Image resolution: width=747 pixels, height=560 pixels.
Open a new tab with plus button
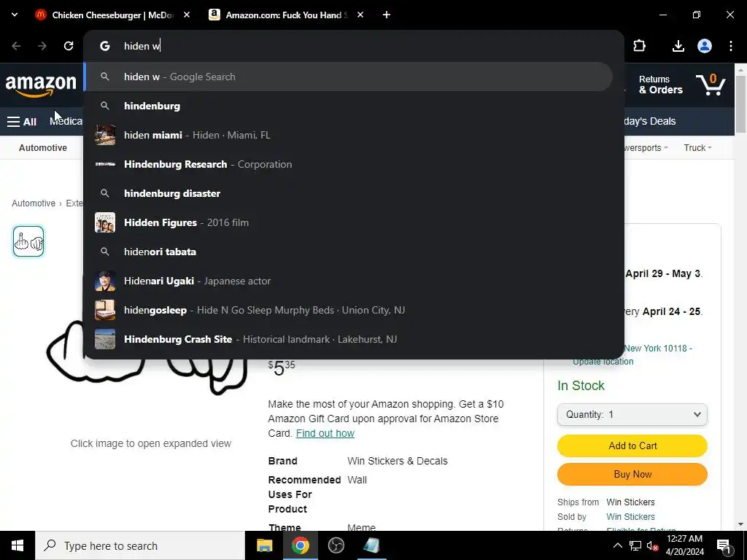[387, 15]
